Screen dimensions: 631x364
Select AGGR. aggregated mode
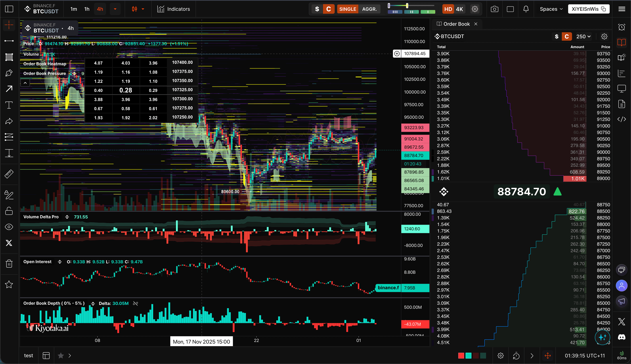[x=369, y=9]
